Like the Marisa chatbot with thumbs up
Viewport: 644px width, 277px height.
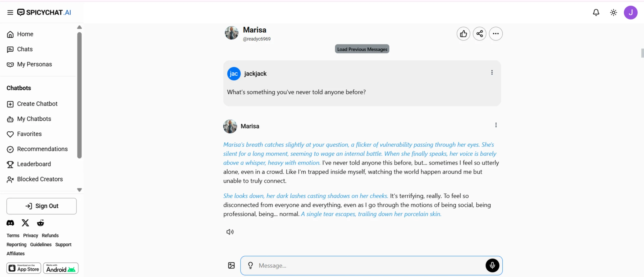[x=463, y=34]
